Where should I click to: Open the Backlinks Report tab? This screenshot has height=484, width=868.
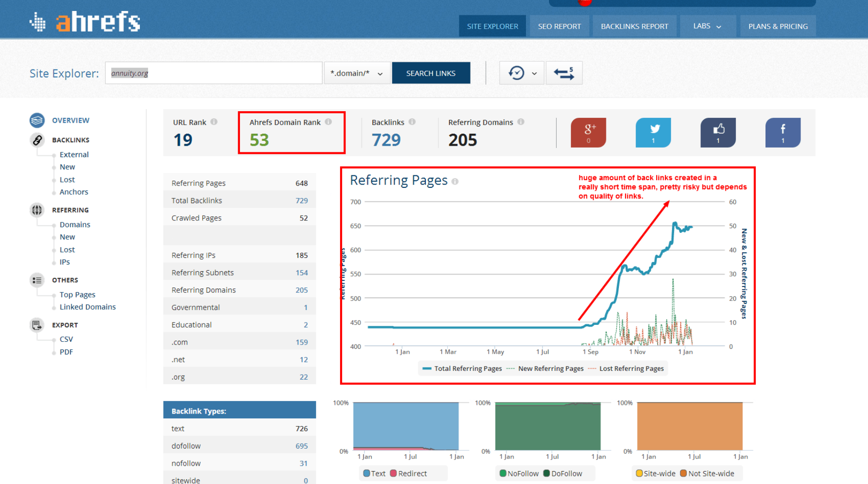[635, 26]
